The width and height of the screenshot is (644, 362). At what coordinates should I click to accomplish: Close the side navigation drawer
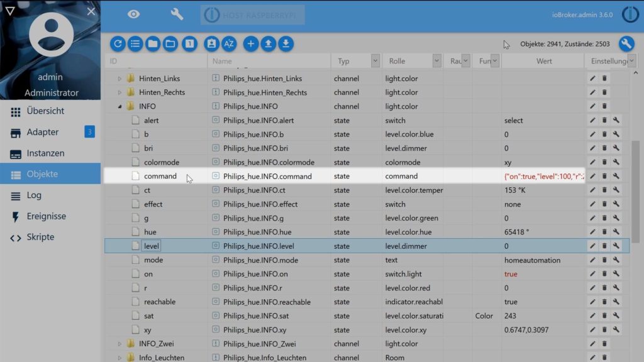coord(91,11)
